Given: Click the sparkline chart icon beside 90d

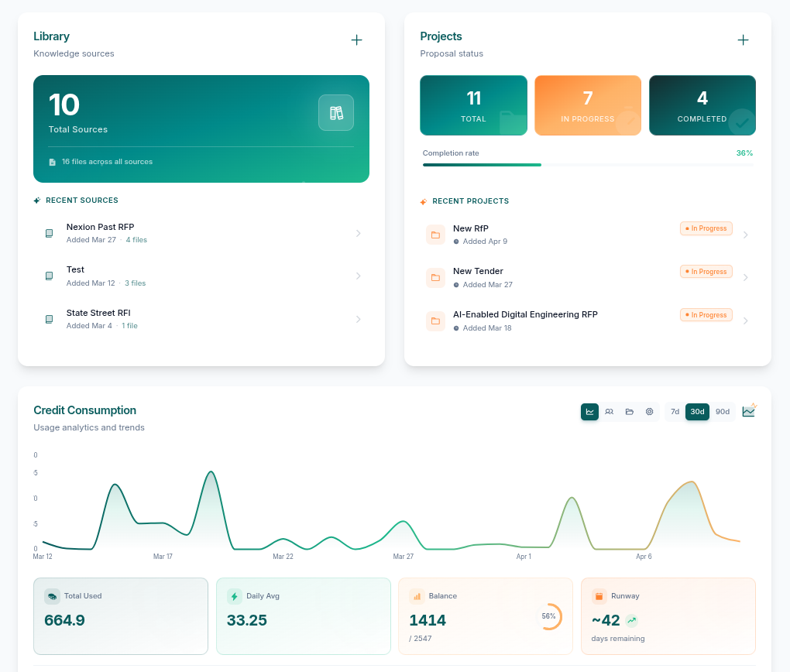Looking at the screenshot, I should [x=748, y=411].
